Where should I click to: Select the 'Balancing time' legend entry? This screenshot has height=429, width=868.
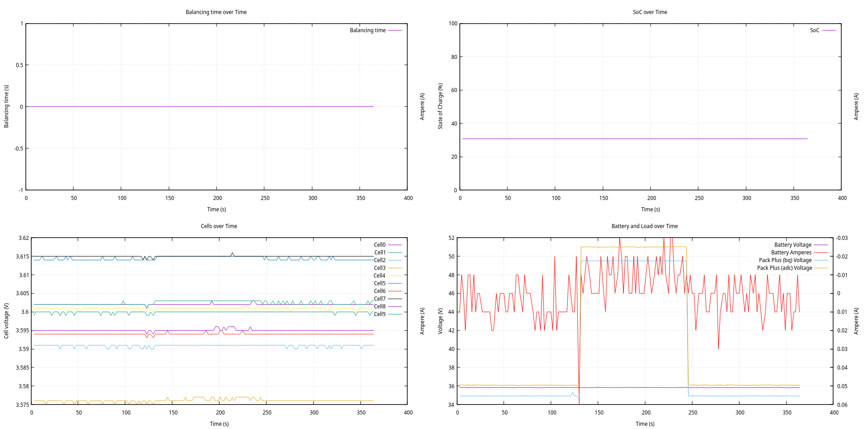point(376,30)
